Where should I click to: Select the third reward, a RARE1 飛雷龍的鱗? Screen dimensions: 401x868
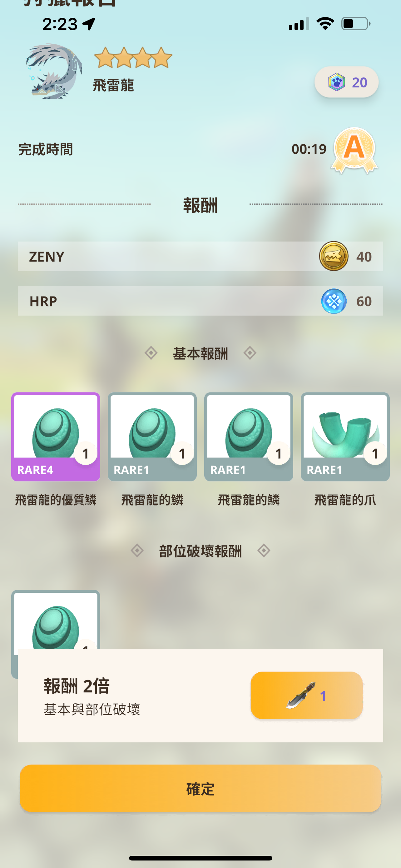coord(249,437)
